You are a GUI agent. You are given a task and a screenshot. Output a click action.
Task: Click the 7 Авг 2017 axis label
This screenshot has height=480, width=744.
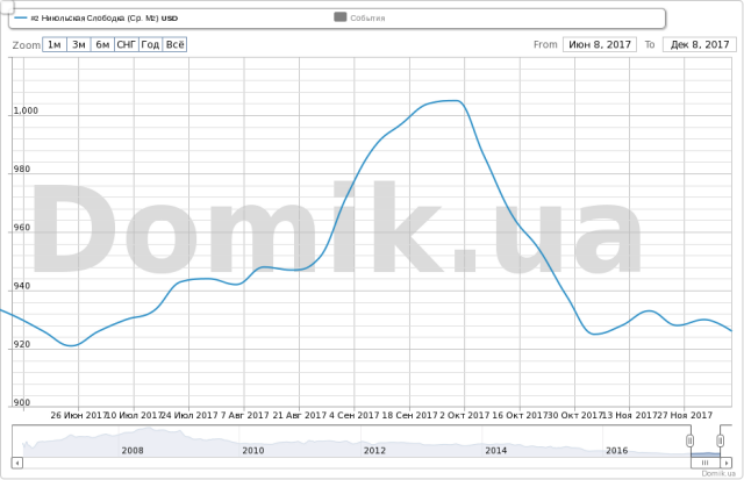point(245,415)
